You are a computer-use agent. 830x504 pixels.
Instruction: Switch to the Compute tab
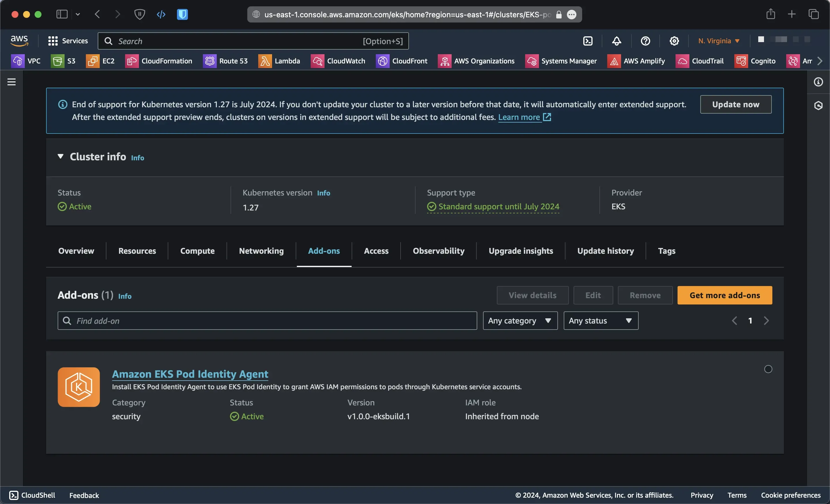197,251
